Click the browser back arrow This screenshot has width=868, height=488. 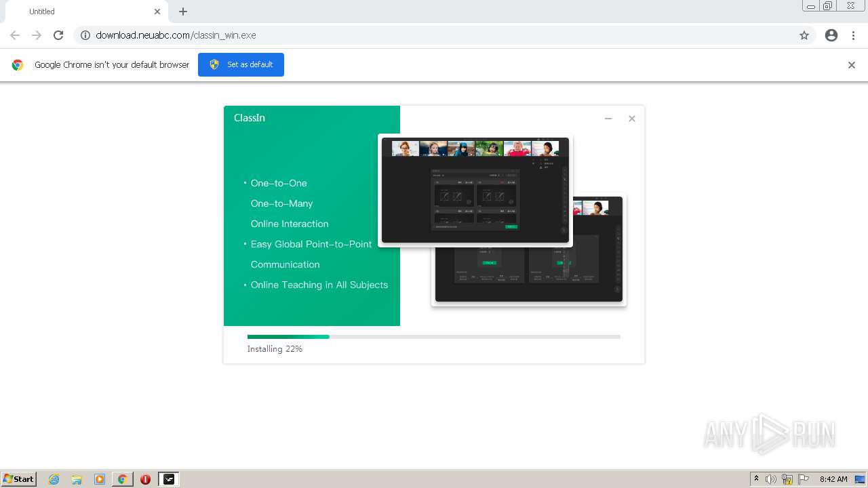pos(15,35)
